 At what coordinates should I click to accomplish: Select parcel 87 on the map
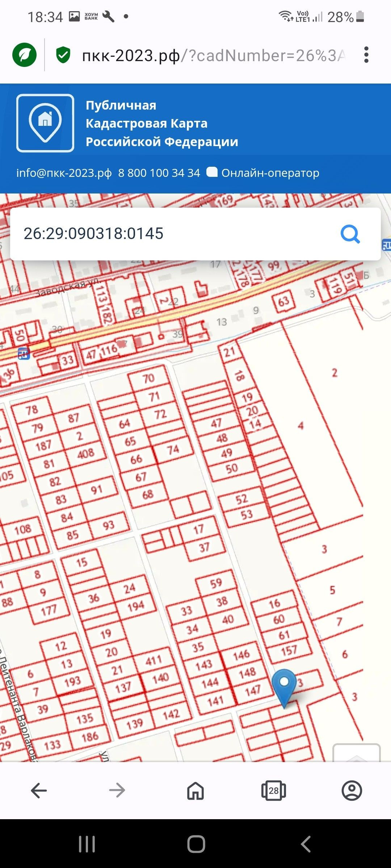point(73,418)
